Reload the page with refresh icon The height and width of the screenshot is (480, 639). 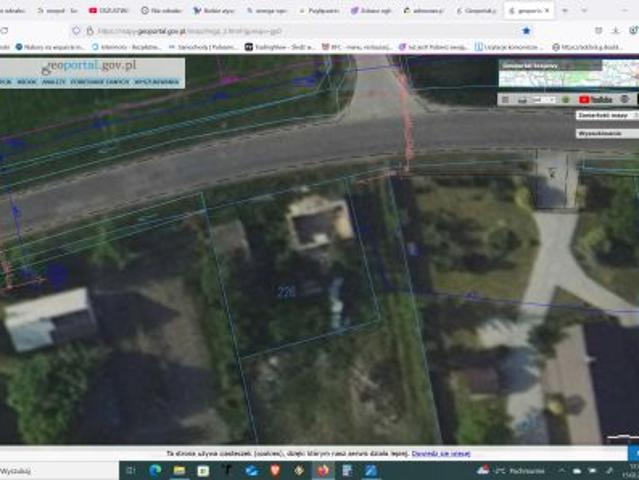coord(4,31)
